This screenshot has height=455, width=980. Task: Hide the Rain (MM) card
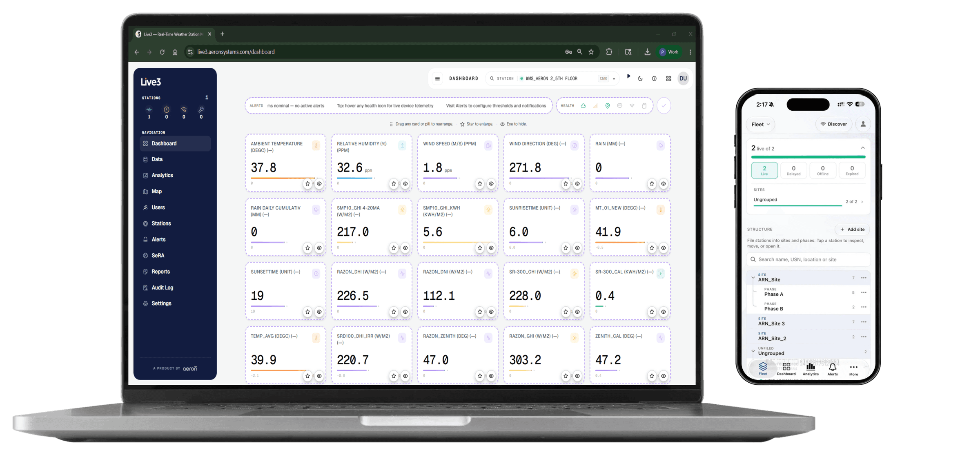click(x=664, y=184)
